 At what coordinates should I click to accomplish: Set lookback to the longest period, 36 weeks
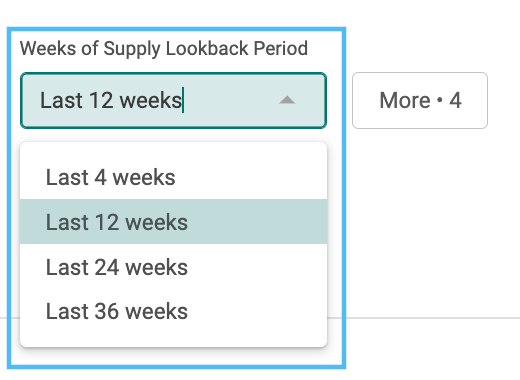[x=173, y=311]
